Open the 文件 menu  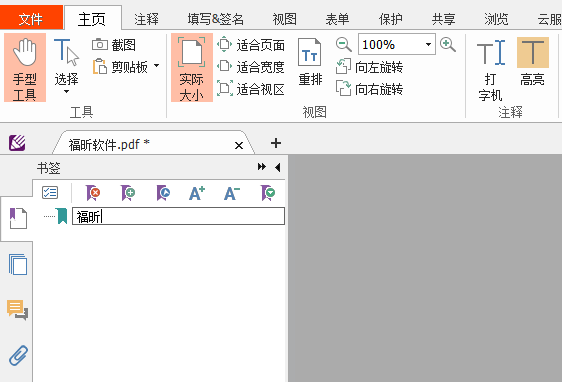[x=31, y=18]
